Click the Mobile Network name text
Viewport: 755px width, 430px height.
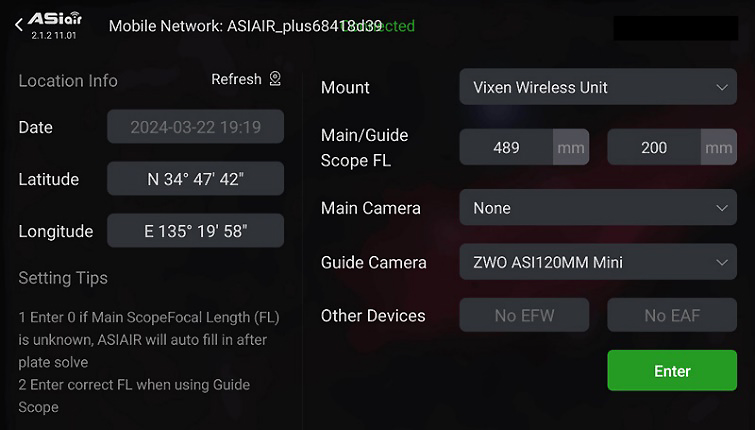click(x=246, y=26)
